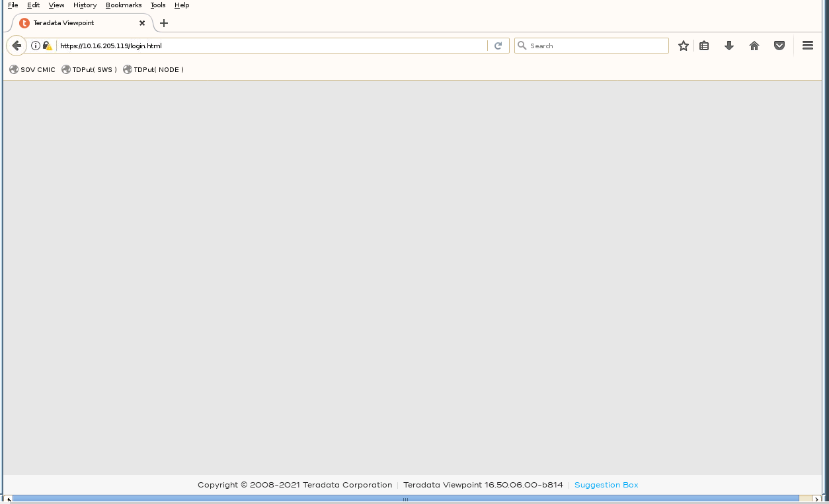Go to the Home page icon
This screenshot has height=504, width=829.
(754, 46)
